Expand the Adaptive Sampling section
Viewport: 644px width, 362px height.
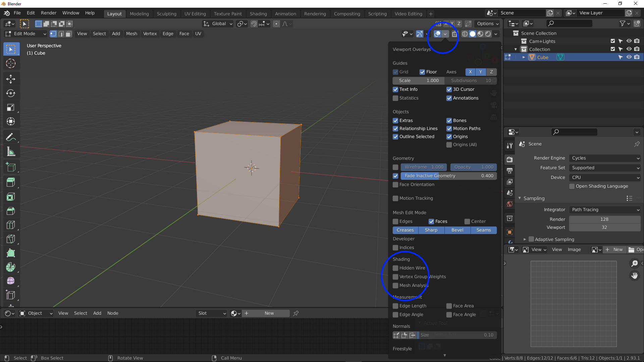pos(525,239)
